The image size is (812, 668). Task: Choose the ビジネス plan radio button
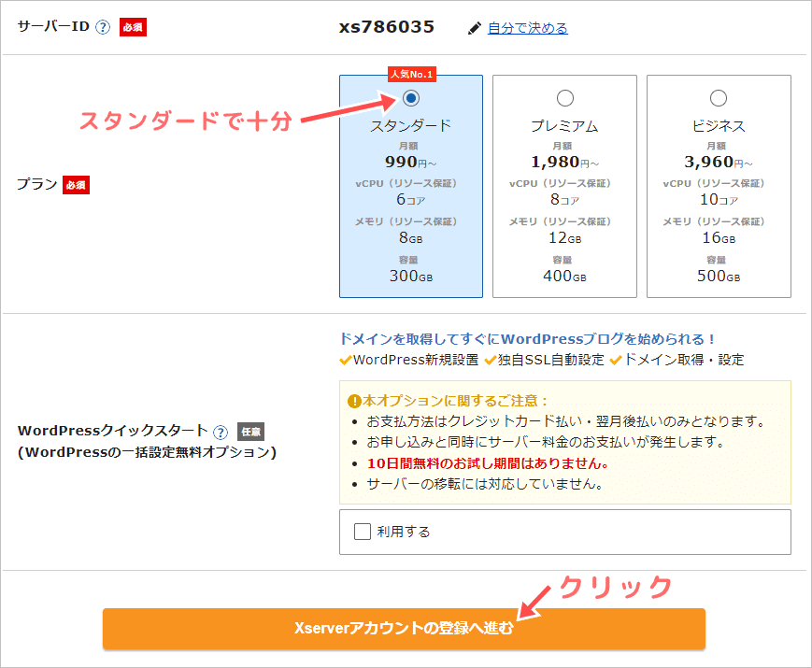[x=719, y=98]
